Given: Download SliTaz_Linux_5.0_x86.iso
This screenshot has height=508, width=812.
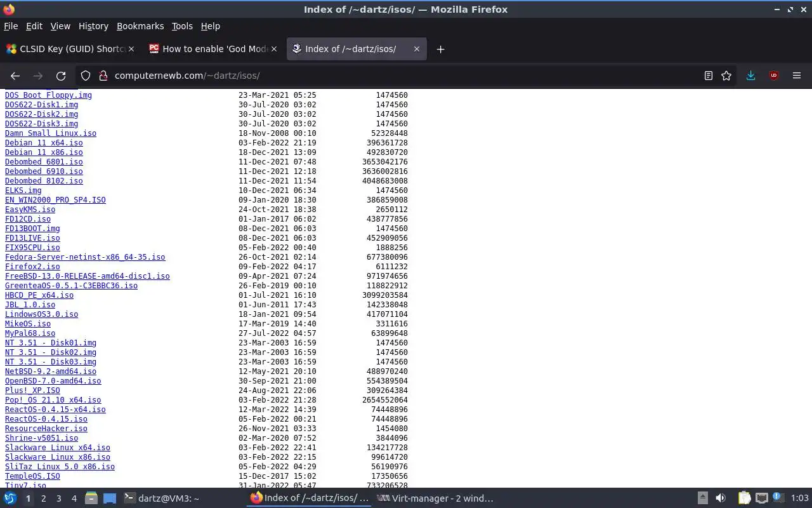Looking at the screenshot, I should point(60,467).
